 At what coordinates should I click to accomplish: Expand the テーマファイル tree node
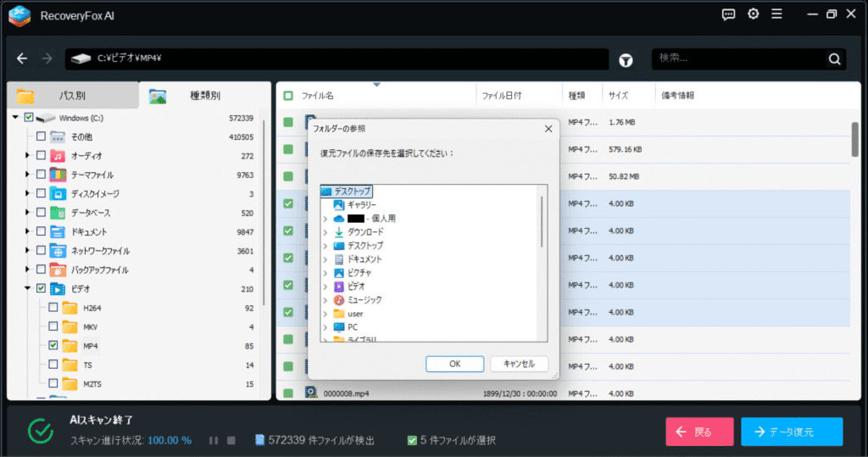pyautogui.click(x=27, y=175)
